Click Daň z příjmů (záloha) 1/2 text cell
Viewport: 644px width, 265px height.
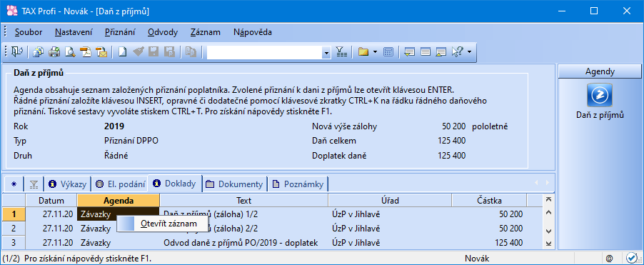tap(244, 214)
